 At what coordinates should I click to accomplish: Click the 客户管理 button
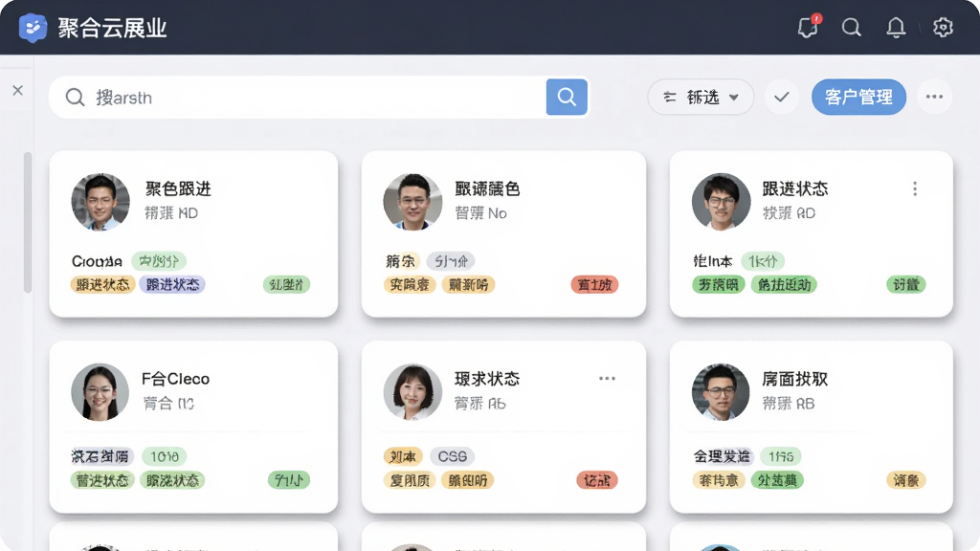pyautogui.click(x=858, y=97)
